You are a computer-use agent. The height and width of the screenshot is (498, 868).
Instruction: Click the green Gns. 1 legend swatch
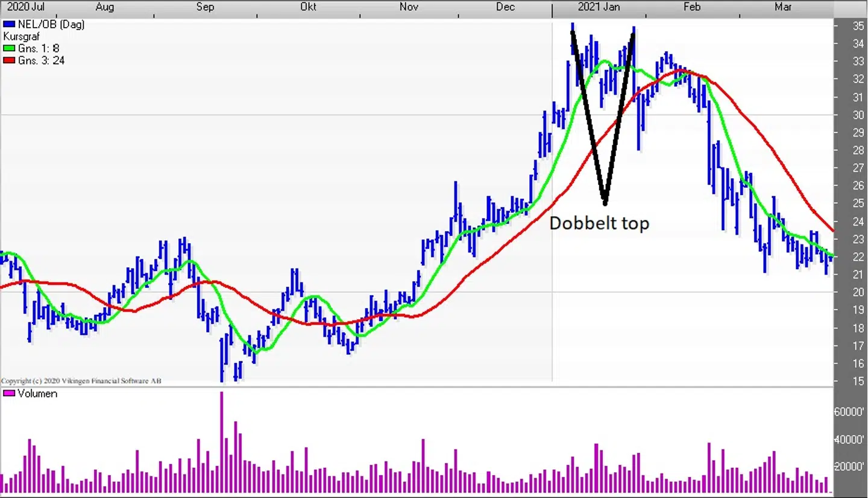click(8, 49)
